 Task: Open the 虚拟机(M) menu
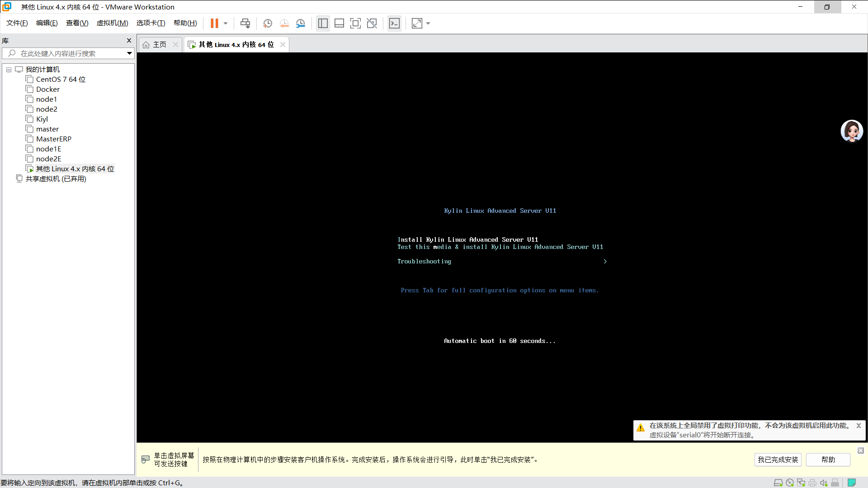(112, 23)
